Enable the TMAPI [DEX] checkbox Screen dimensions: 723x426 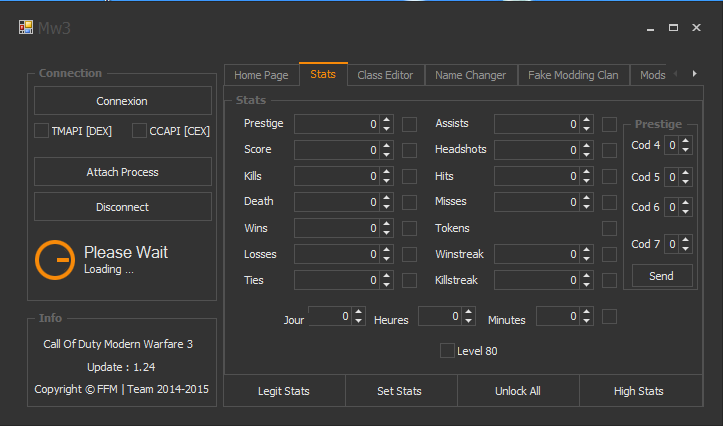click(41, 131)
